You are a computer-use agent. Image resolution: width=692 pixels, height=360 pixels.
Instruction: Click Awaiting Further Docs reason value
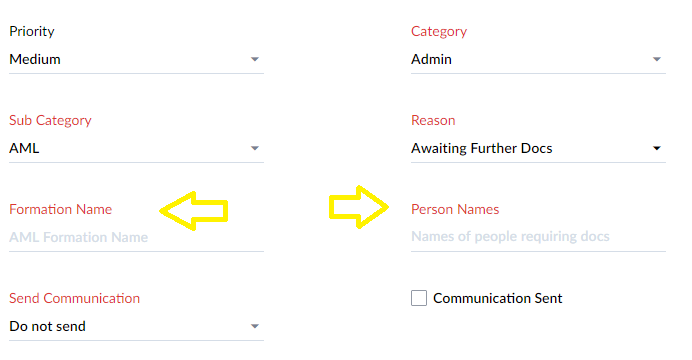point(481,148)
